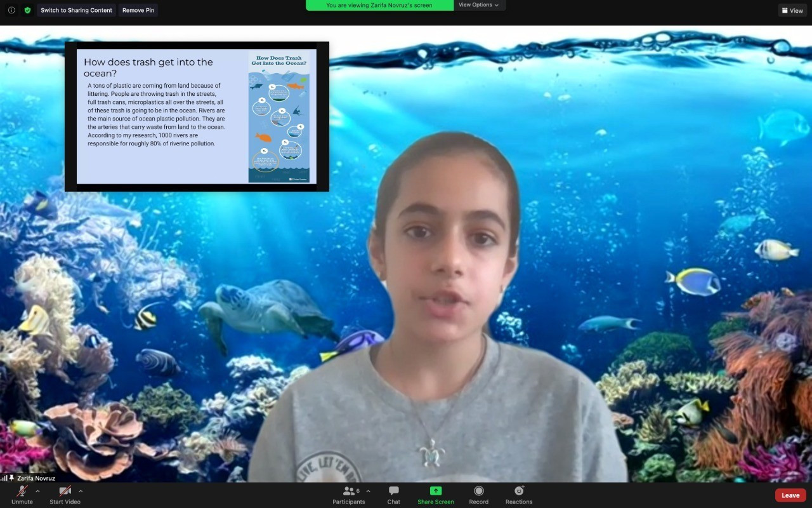812x508 pixels.
Task: Click the green Share Screen icon
Action: click(436, 491)
